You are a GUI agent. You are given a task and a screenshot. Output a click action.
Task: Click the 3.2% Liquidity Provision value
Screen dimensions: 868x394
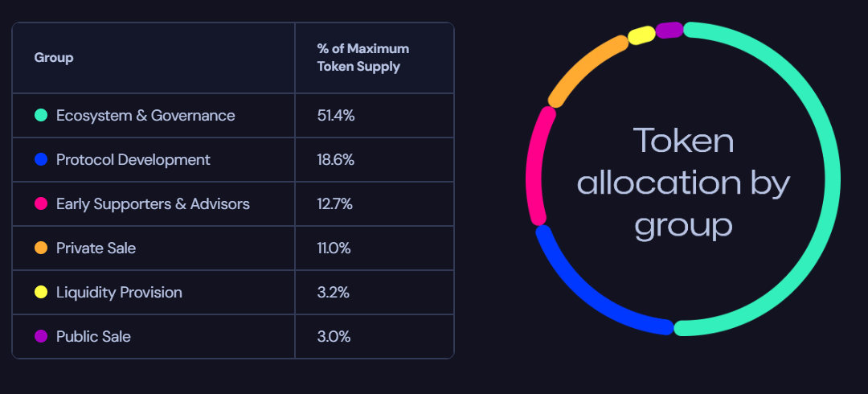click(x=334, y=293)
